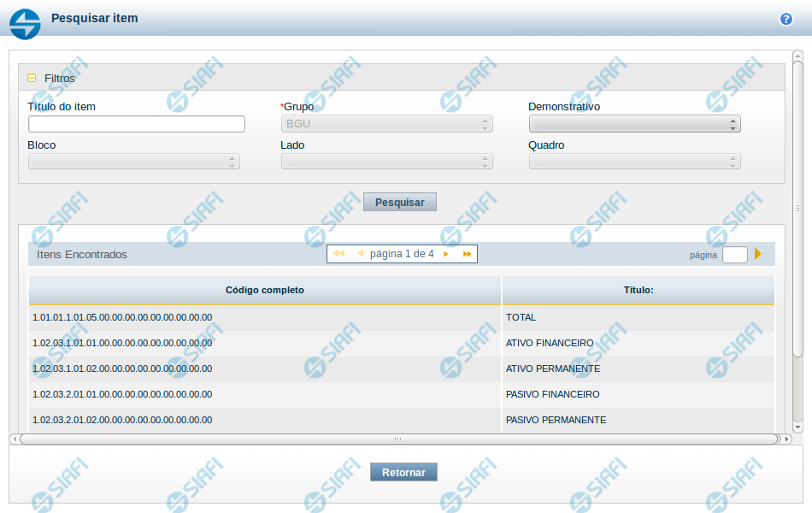Click the help question mark icon
This screenshot has width=812, height=513.
(786, 19)
